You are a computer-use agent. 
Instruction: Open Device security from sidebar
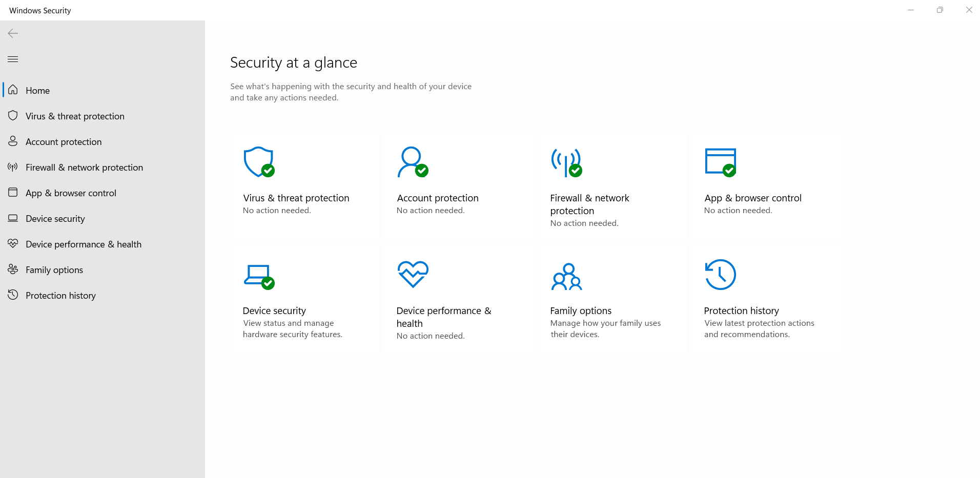click(x=103, y=218)
